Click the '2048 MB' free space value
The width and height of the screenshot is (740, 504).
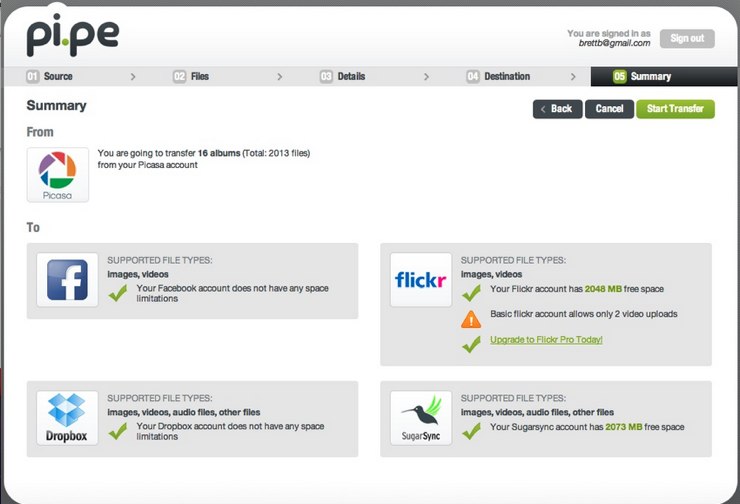(603, 289)
